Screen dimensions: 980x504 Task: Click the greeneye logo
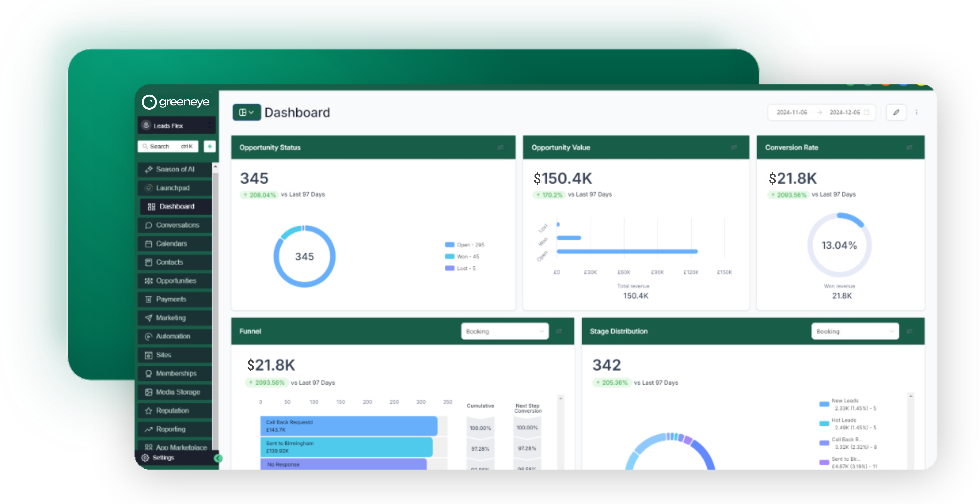[x=176, y=102]
